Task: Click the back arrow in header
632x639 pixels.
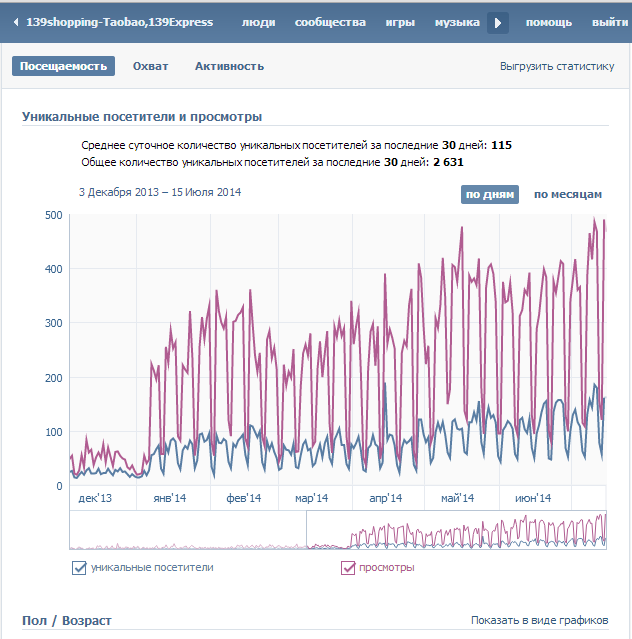Action: 16,22
